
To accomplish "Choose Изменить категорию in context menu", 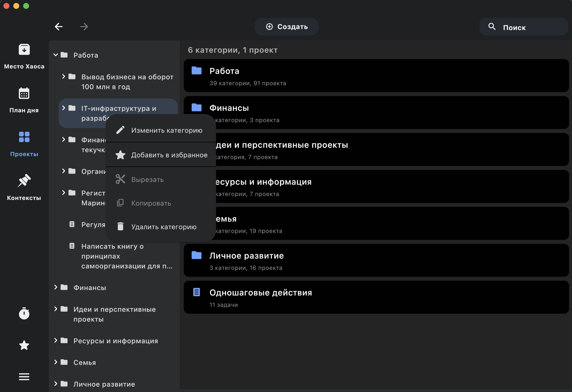I will (167, 130).
